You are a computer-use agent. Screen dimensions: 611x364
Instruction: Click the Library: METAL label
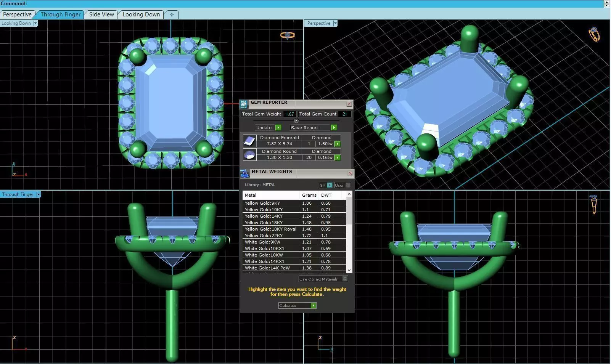click(260, 185)
